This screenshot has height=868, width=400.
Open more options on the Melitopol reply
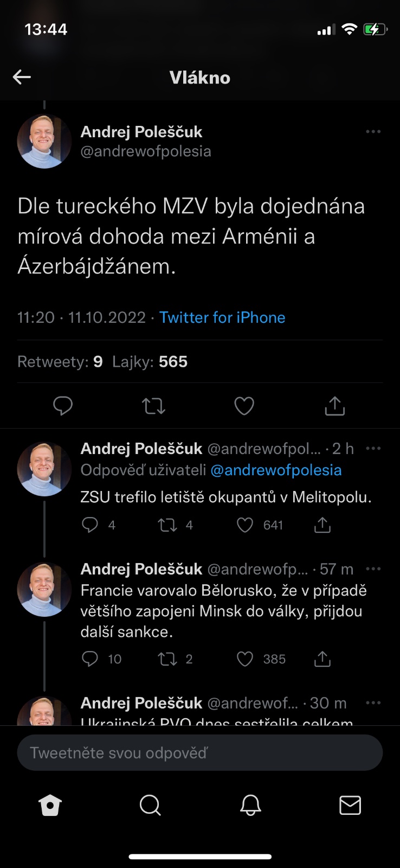point(373,449)
